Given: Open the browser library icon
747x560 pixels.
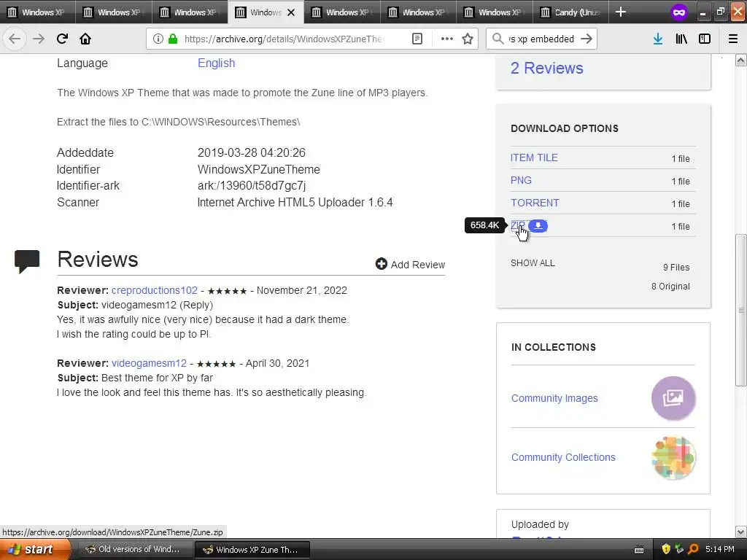Looking at the screenshot, I should (681, 39).
